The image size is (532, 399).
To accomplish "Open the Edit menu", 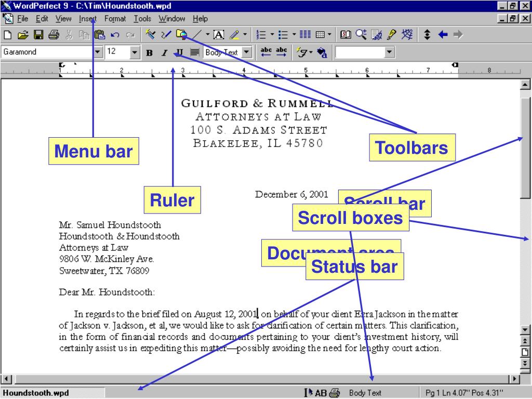I will click(42, 19).
